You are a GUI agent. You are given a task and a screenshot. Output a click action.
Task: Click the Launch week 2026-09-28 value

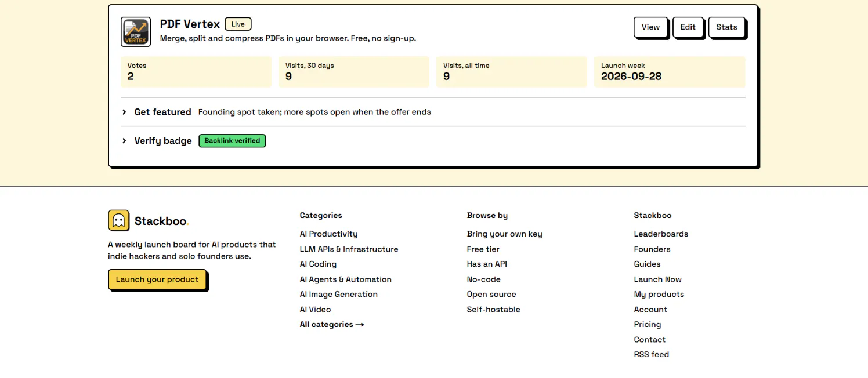point(631,77)
